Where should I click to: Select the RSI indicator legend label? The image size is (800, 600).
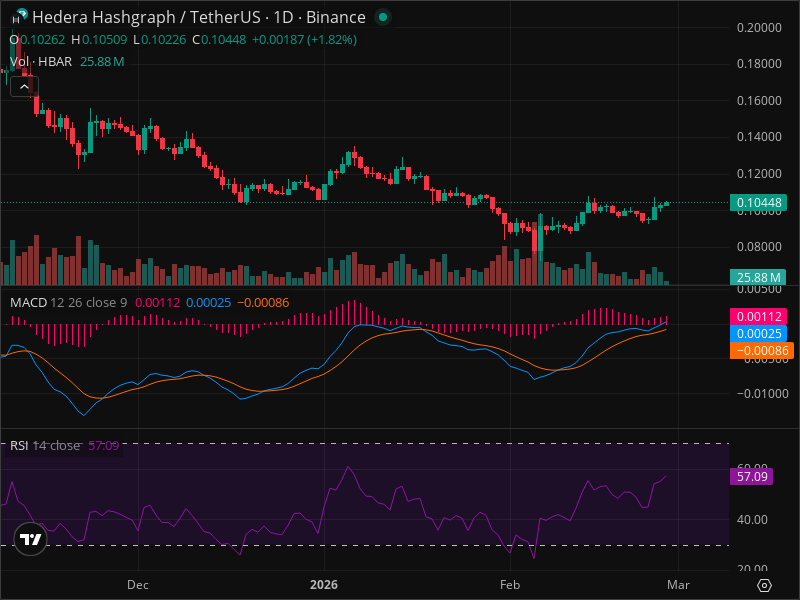click(x=19, y=445)
